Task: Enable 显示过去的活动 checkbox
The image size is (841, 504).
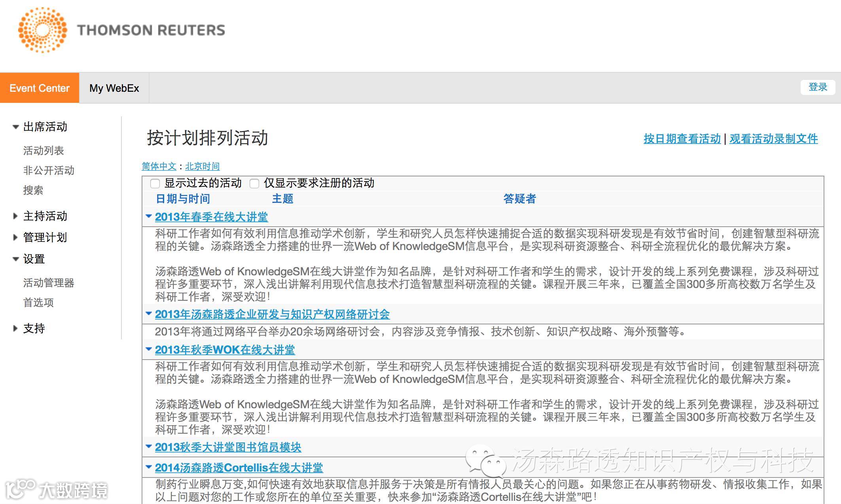Action: click(155, 183)
